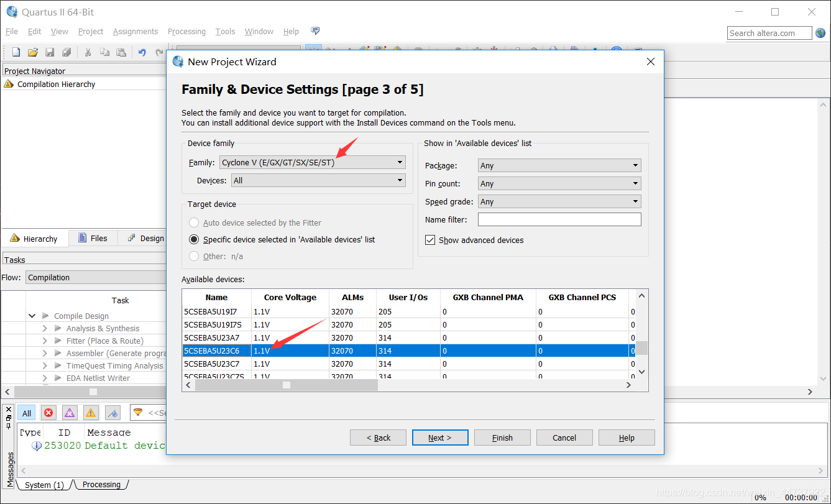Click the < Back button
Image resolution: width=831 pixels, height=504 pixels.
tap(378, 438)
